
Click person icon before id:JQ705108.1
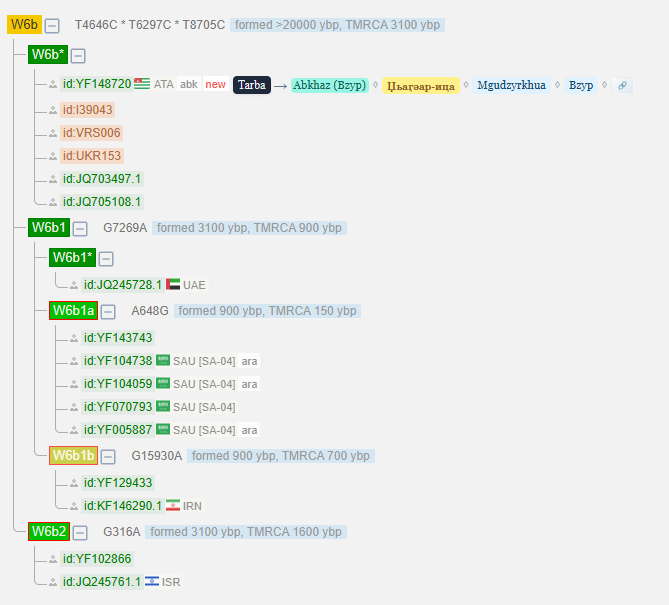[53, 202]
